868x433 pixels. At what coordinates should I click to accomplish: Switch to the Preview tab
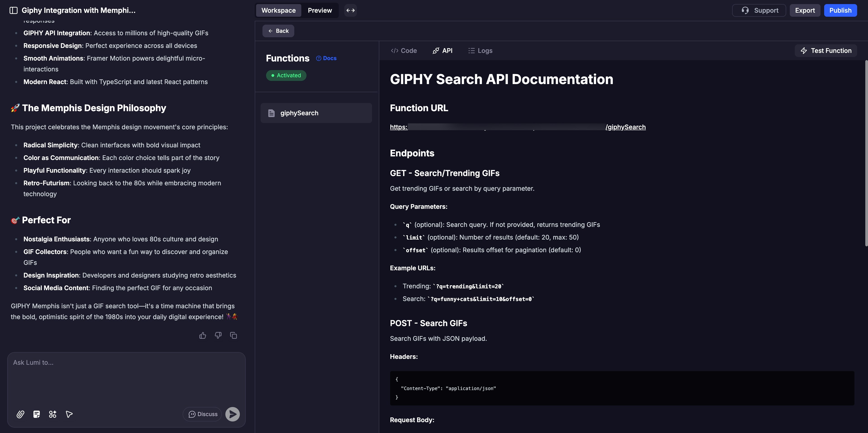click(x=320, y=10)
